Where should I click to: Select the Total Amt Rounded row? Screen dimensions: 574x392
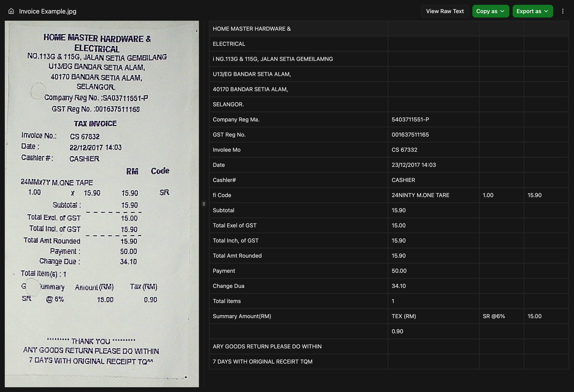coord(237,256)
